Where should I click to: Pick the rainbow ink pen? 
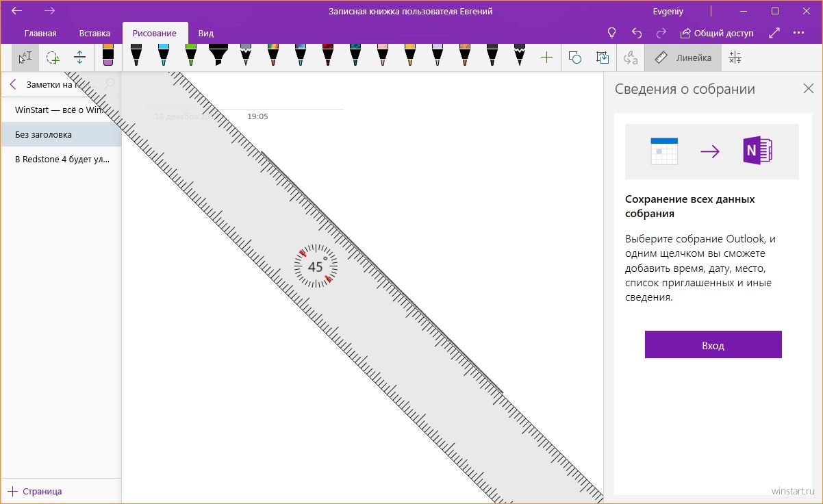(x=273, y=55)
